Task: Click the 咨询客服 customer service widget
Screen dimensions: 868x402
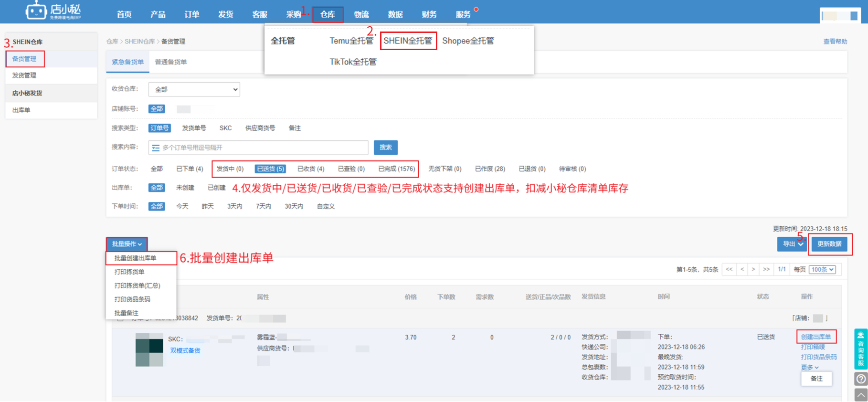Action: click(x=861, y=349)
